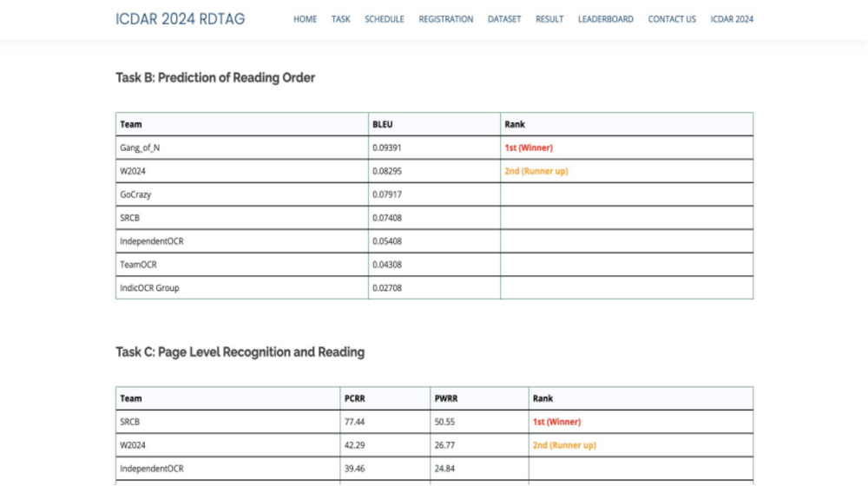Click IndependentOCR in Task C table
This screenshot has height=486, width=868.
[x=152, y=469]
